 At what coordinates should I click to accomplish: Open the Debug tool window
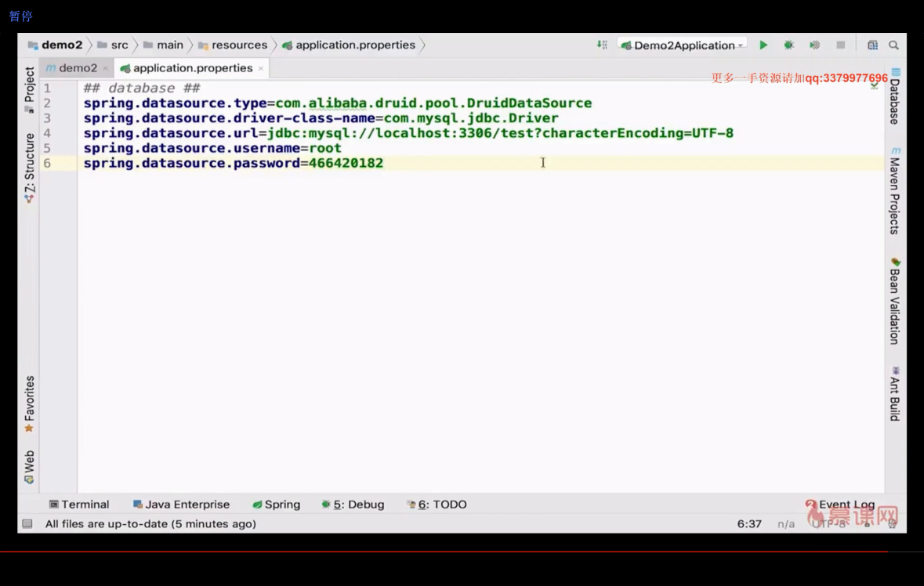[x=353, y=505]
